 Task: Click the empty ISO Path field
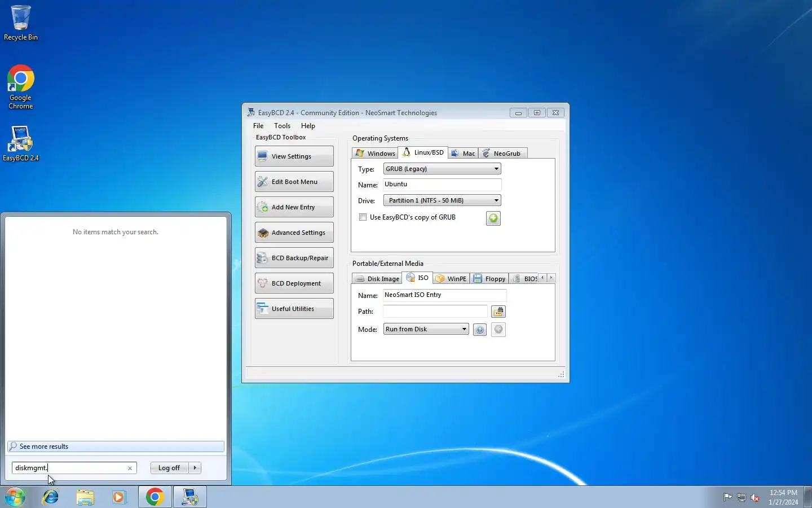pyautogui.click(x=435, y=312)
